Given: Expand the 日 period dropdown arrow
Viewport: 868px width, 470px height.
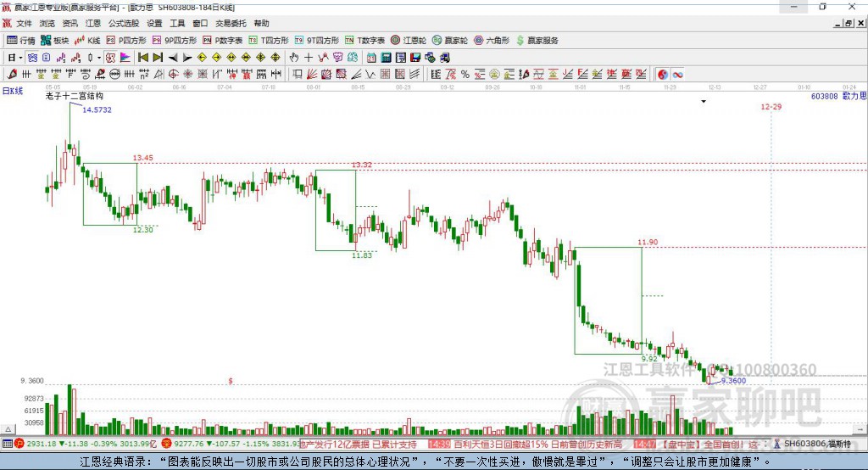Looking at the screenshot, I should (x=20, y=58).
